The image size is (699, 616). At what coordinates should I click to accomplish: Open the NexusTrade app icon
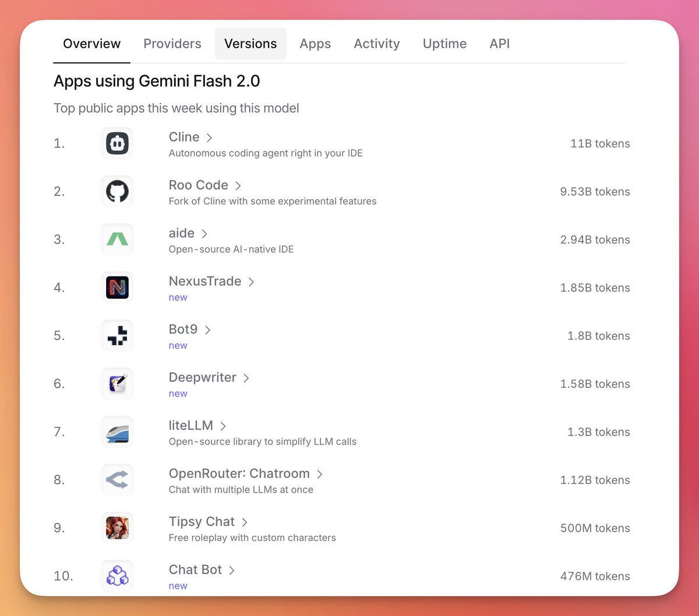(117, 288)
